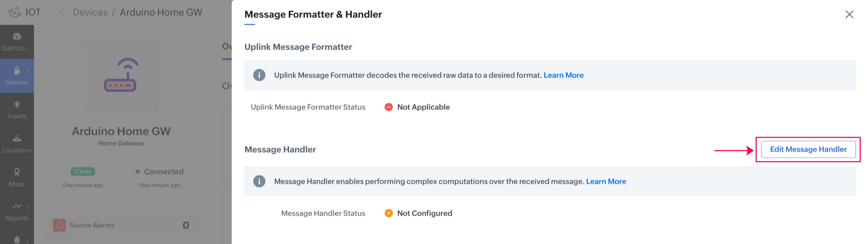Click the back chevron beside Devices
Image resolution: width=868 pixels, height=244 pixels.
coord(62,12)
